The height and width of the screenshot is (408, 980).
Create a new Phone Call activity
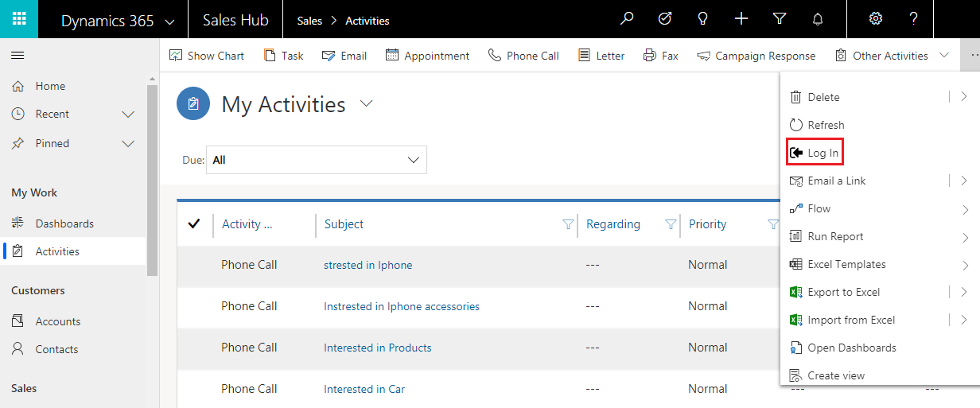523,56
